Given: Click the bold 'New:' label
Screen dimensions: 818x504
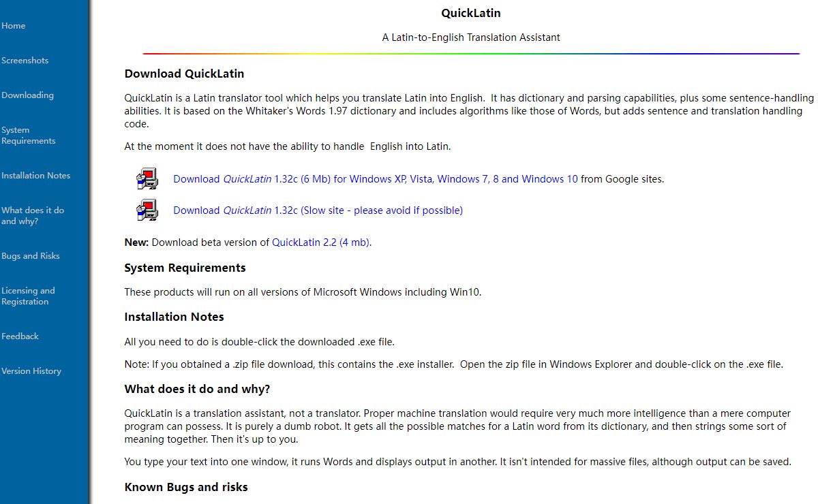Looking at the screenshot, I should tap(136, 242).
